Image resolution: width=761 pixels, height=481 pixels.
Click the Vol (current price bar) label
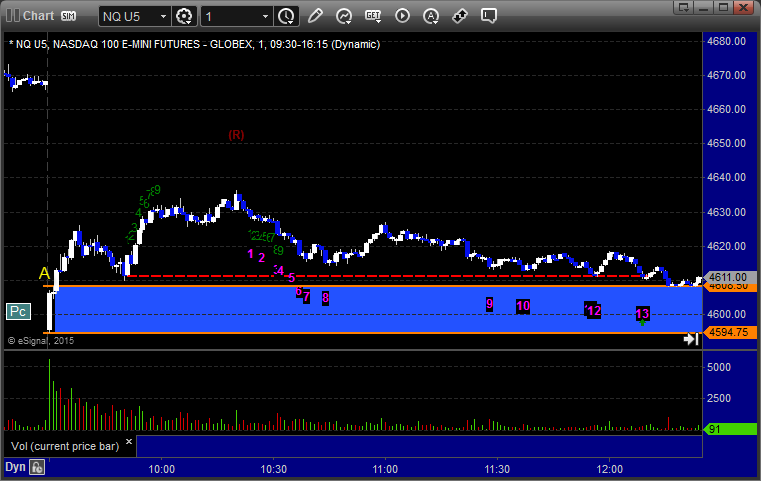(x=65, y=446)
